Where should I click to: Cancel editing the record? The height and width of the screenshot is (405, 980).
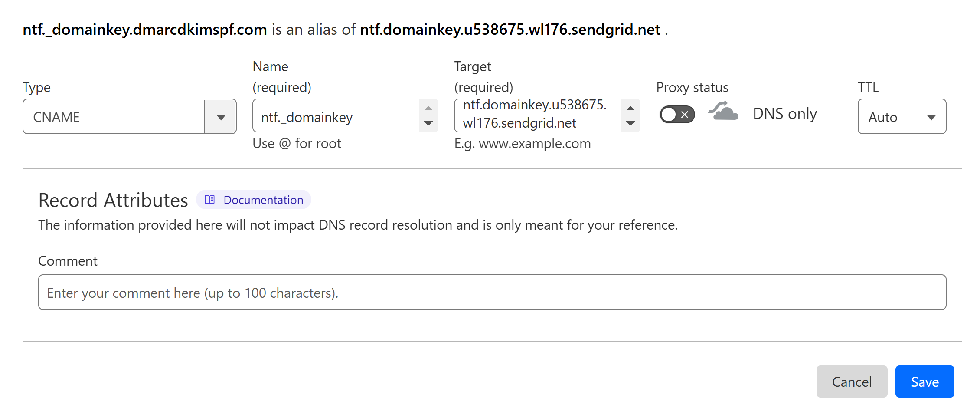852,382
